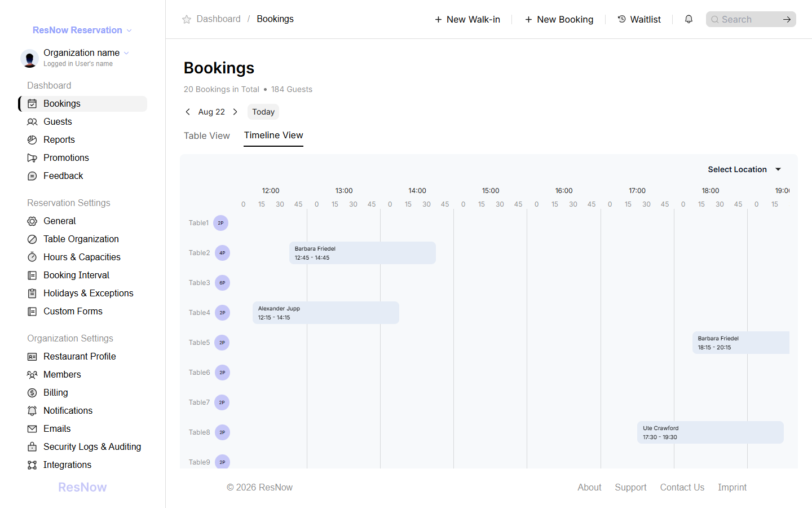812x508 pixels.
Task: Click New Booking button
Action: [x=559, y=19]
